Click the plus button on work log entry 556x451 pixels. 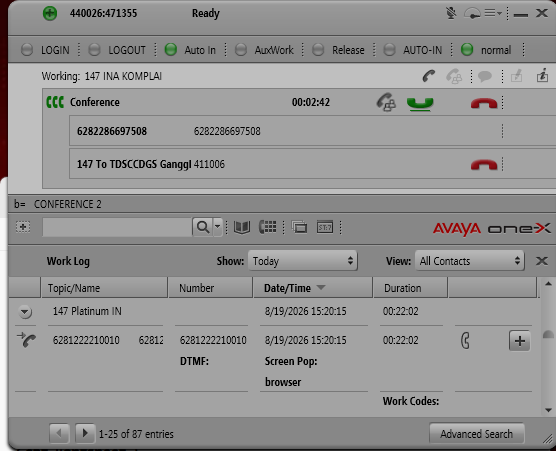[519, 341]
